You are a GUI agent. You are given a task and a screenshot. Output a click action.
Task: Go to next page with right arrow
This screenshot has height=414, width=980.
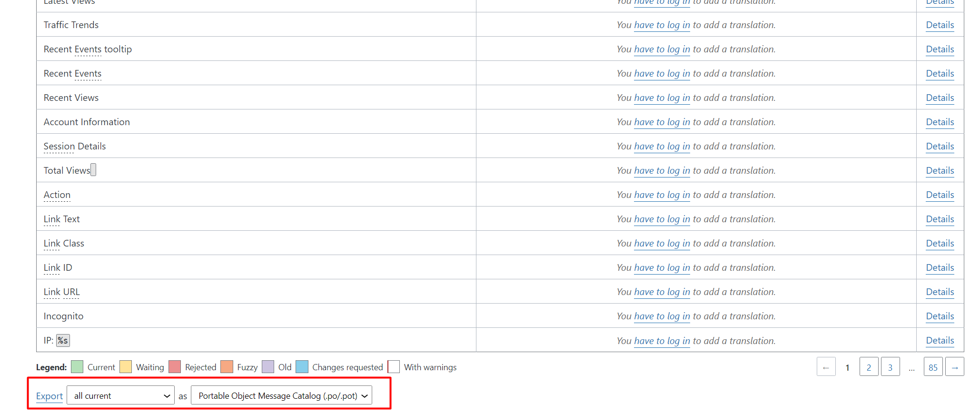point(954,367)
